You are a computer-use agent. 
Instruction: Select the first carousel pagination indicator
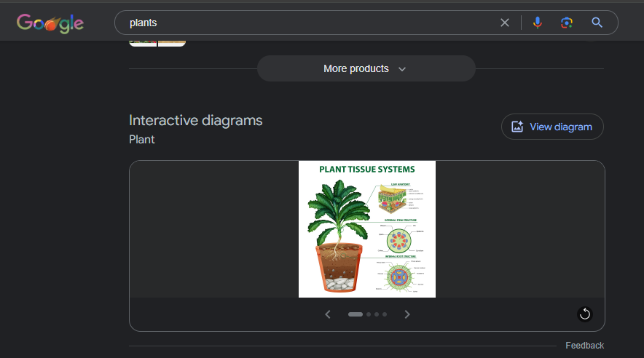(356, 314)
